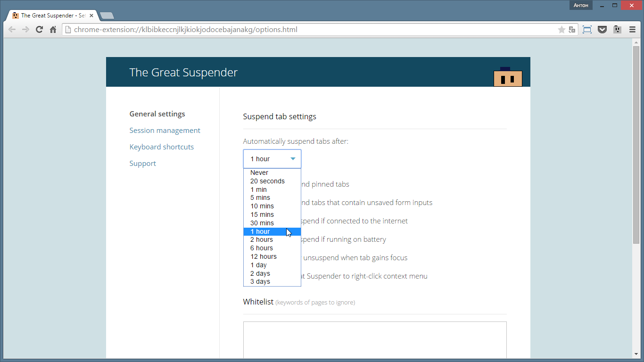
Task: Click the Антон profile button
Action: pos(581,5)
